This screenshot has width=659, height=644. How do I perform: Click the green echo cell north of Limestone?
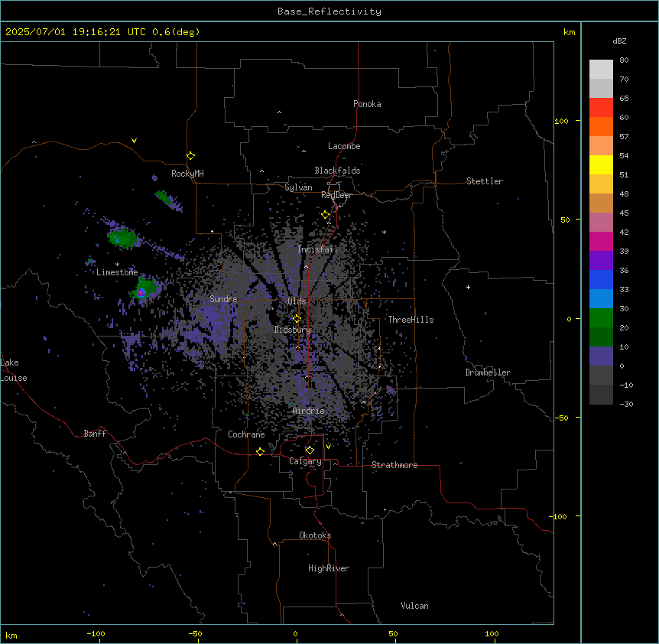pyautogui.click(x=122, y=238)
